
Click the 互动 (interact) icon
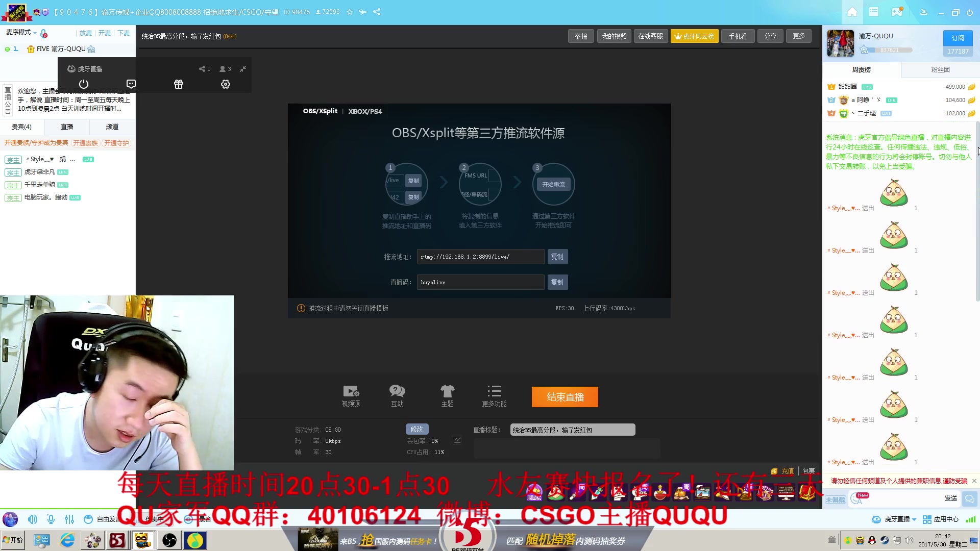point(397,395)
